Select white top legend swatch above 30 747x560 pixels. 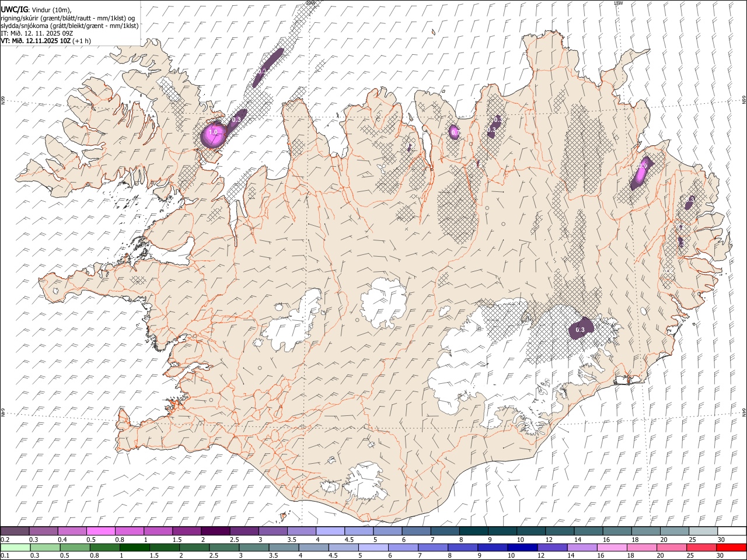tap(732, 531)
